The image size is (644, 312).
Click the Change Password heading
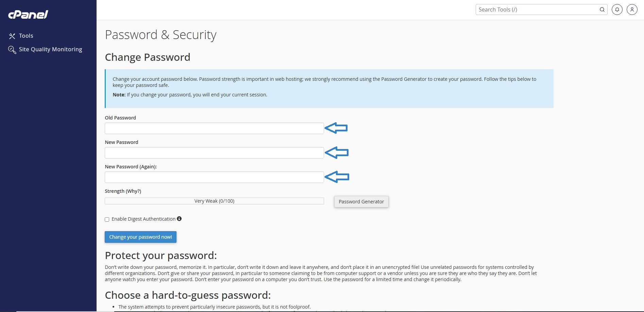tap(148, 57)
